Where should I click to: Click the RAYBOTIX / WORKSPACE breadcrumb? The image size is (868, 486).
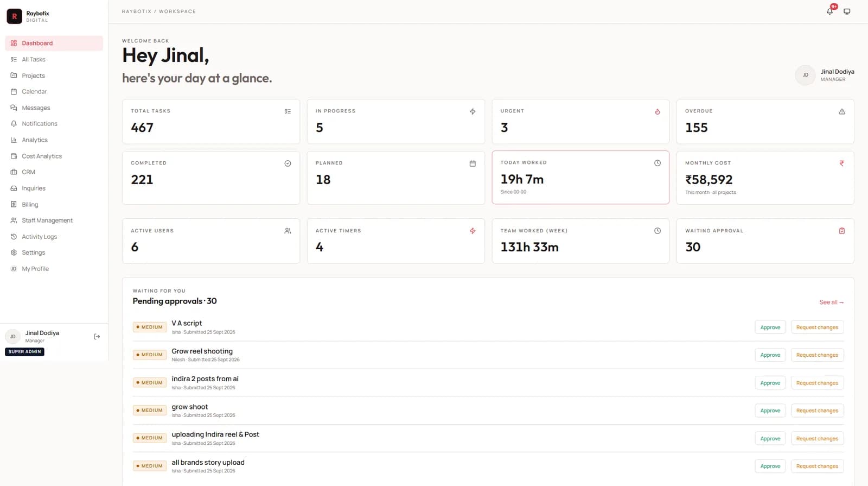tap(159, 11)
